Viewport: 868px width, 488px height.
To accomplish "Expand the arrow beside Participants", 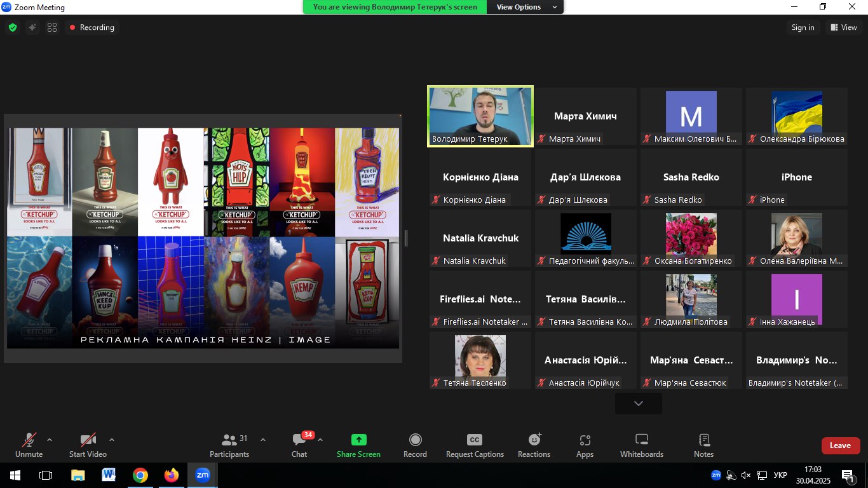I will [x=263, y=440].
